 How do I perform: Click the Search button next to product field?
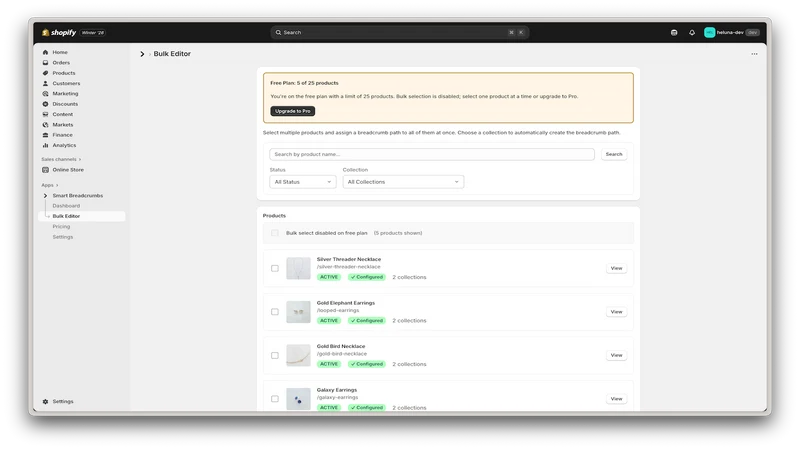pos(614,154)
